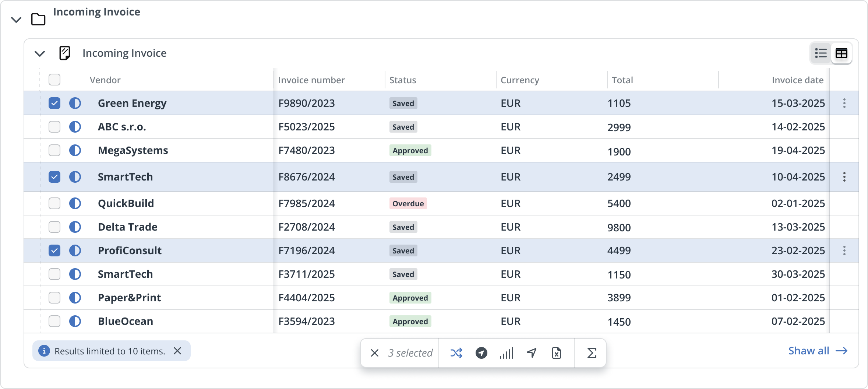The image size is (868, 389).
Task: Export selection with the Excel file icon
Action: click(x=557, y=353)
